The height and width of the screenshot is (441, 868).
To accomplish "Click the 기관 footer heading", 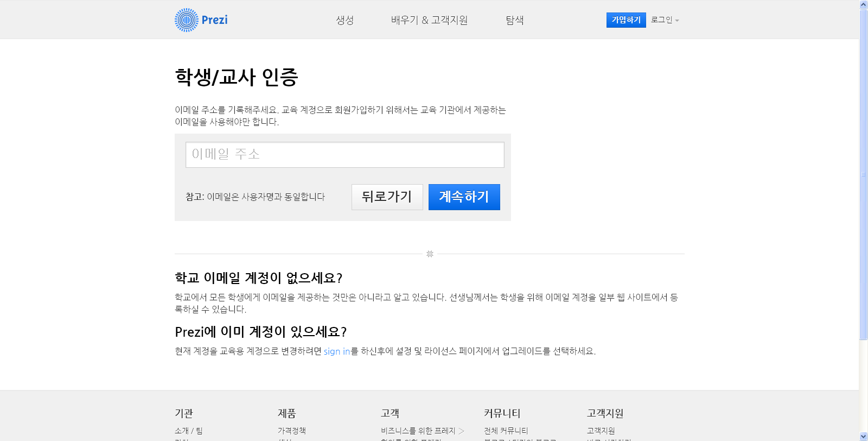I will (184, 413).
